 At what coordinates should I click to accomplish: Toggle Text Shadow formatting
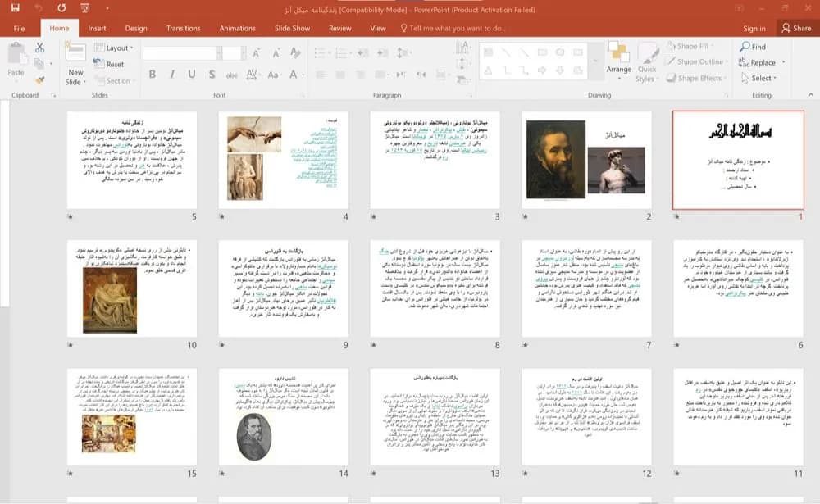212,75
